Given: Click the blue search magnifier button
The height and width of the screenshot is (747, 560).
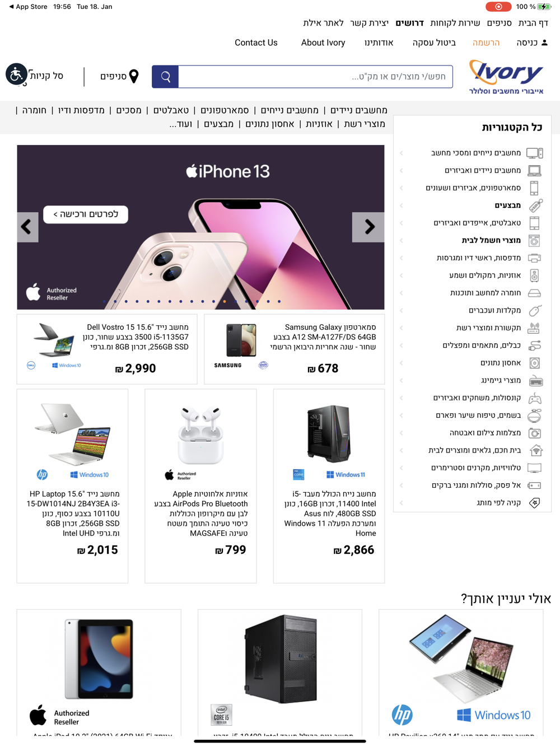Looking at the screenshot, I should tap(165, 77).
